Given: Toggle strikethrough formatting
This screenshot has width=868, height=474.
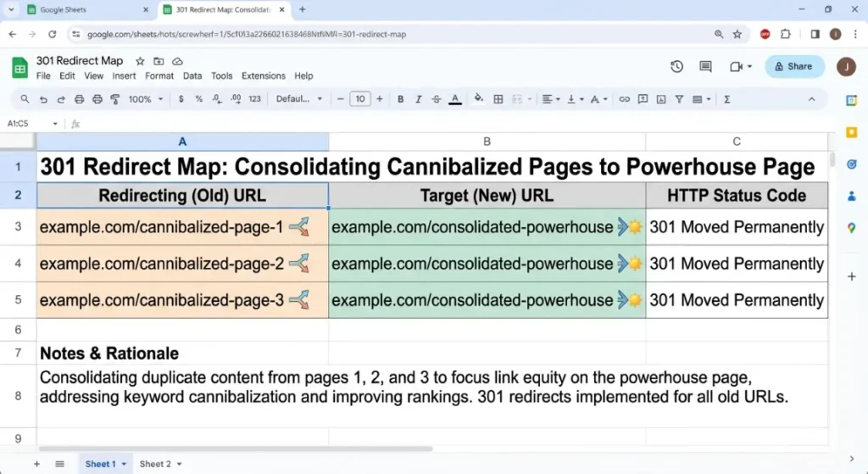Looking at the screenshot, I should pyautogui.click(x=437, y=99).
